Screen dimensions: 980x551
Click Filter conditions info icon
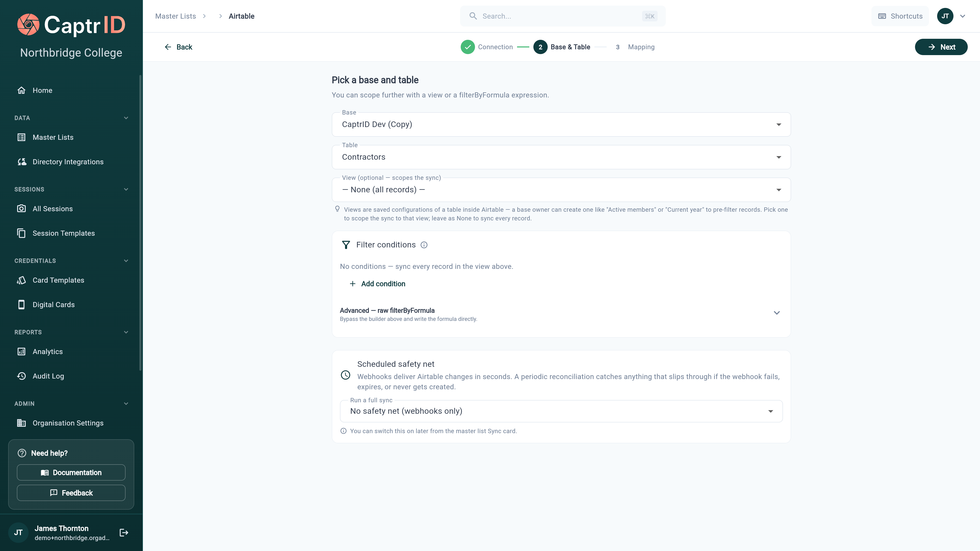424,245
